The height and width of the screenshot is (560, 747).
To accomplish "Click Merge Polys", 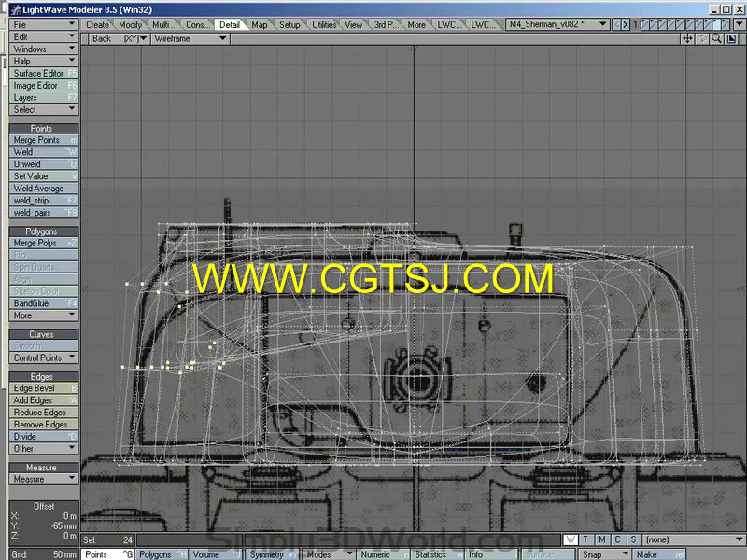I will [x=44, y=243].
